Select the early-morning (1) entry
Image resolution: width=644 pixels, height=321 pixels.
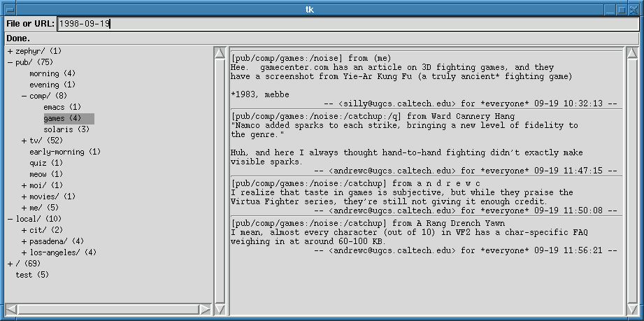(65, 152)
